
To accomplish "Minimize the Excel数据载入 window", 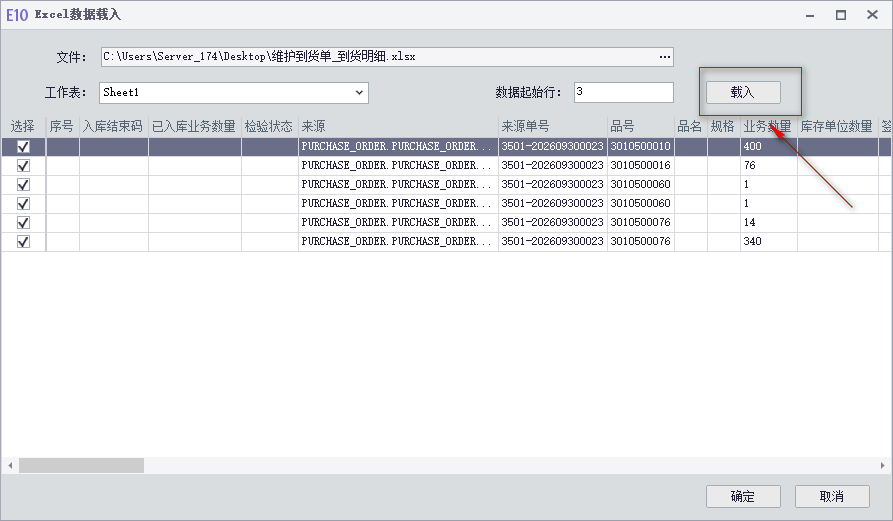I will pyautogui.click(x=810, y=15).
